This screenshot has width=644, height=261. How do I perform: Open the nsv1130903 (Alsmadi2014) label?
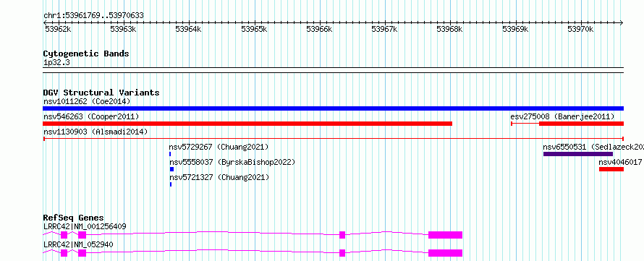point(96,132)
